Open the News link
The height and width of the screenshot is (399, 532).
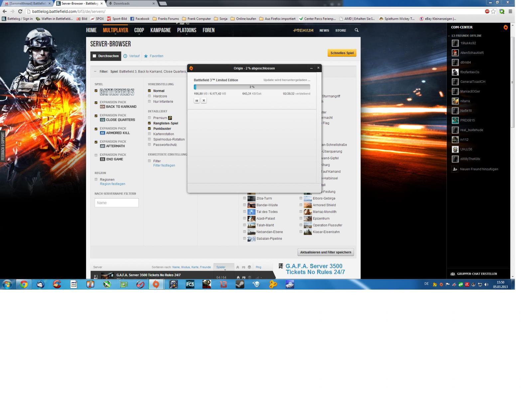click(324, 30)
